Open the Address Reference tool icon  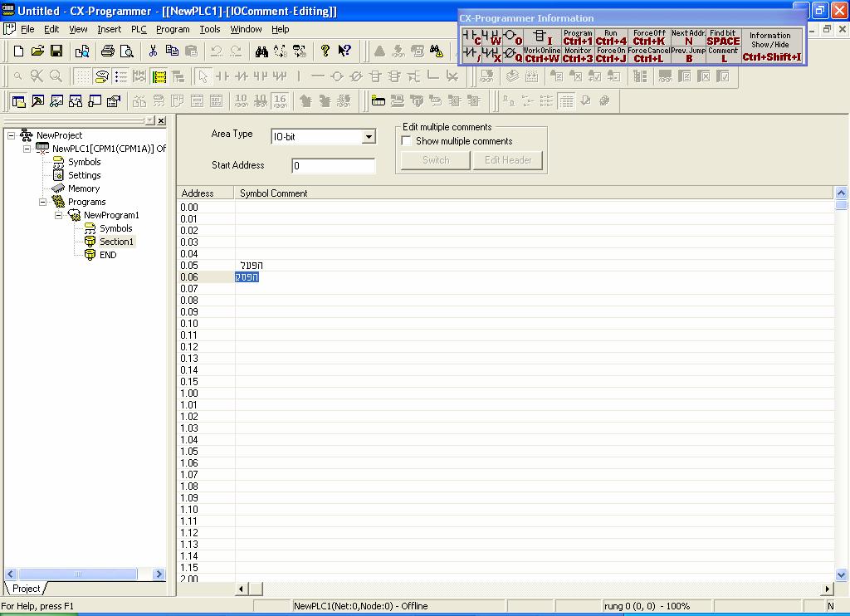point(76,100)
